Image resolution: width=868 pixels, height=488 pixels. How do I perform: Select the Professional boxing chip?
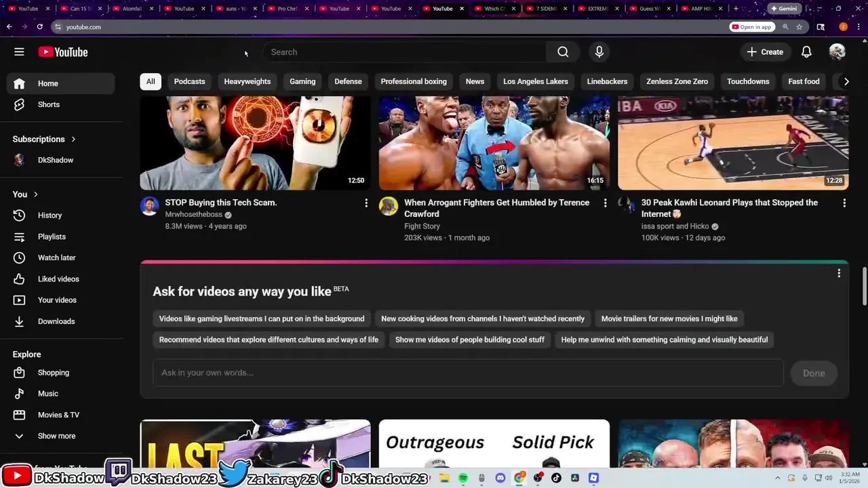[x=414, y=81]
